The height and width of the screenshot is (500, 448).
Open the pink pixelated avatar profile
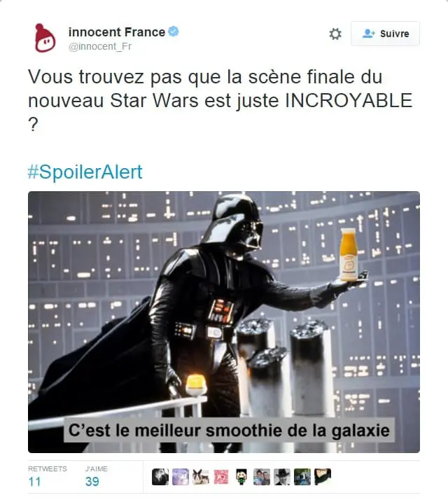tap(221, 477)
